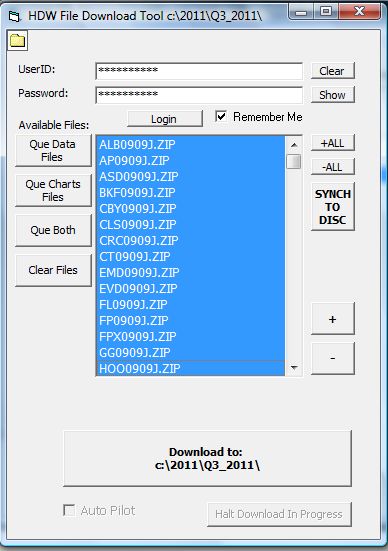
Task: Clear the UserID with Clear button
Action: pyautogui.click(x=332, y=71)
